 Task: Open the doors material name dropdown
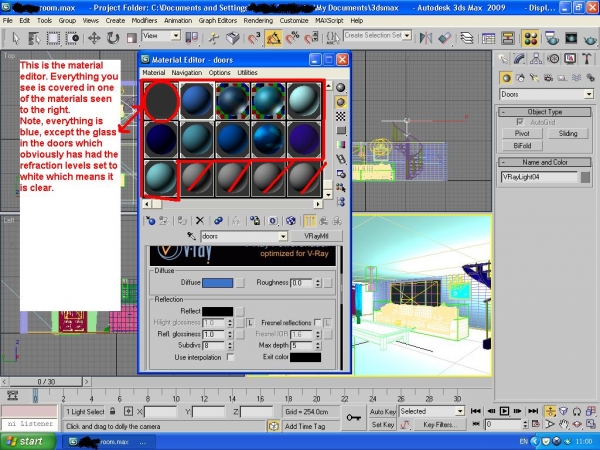(x=244, y=236)
